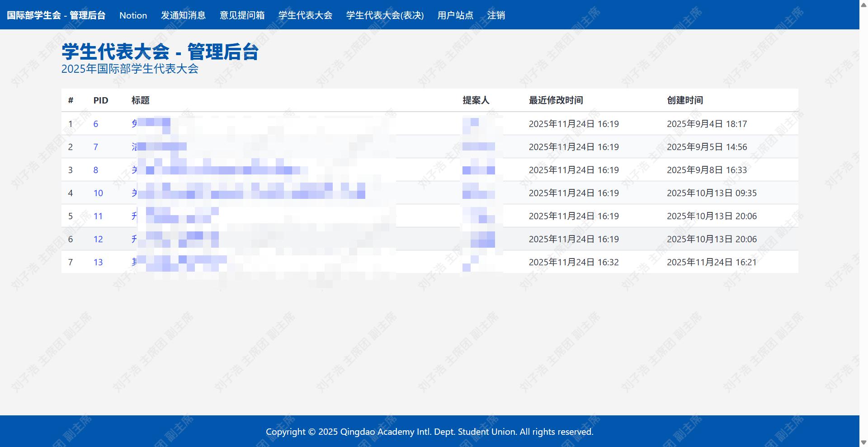Open the proposal with PID 10

98,193
